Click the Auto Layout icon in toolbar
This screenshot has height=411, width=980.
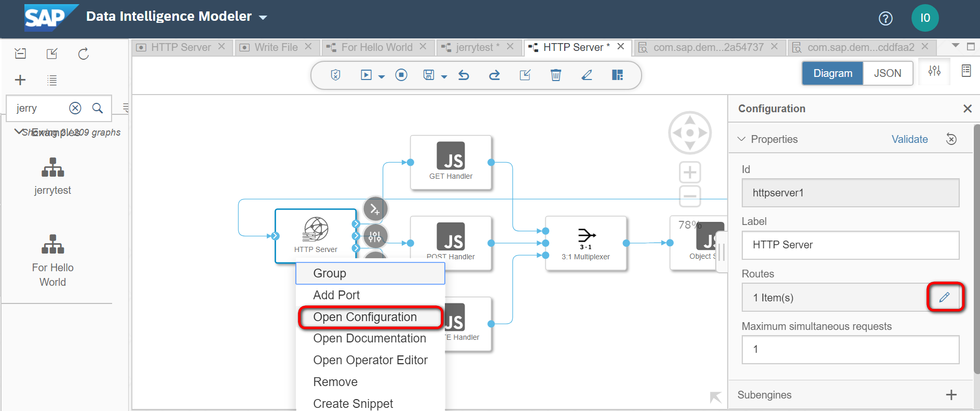click(x=617, y=75)
